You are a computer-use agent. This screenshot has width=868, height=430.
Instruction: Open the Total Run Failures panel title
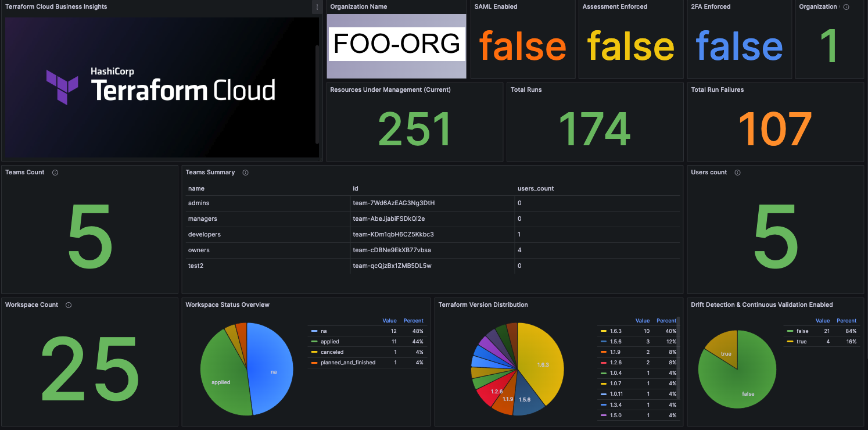point(717,90)
